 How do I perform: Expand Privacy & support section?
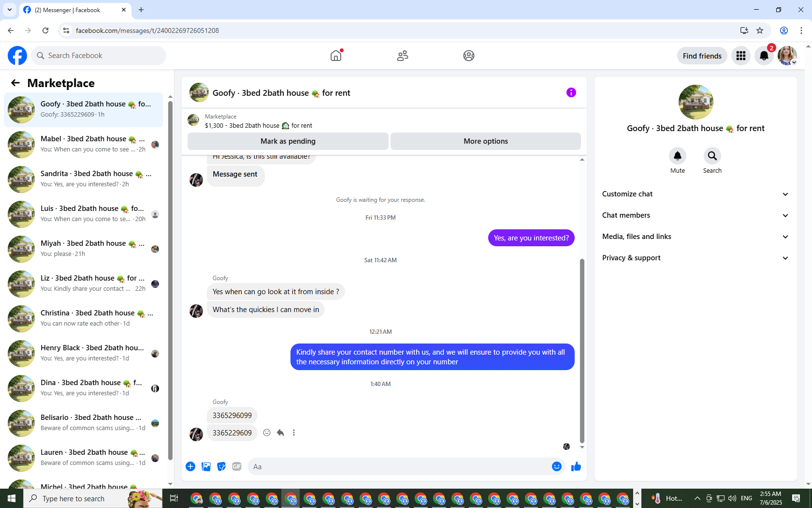[696, 258]
